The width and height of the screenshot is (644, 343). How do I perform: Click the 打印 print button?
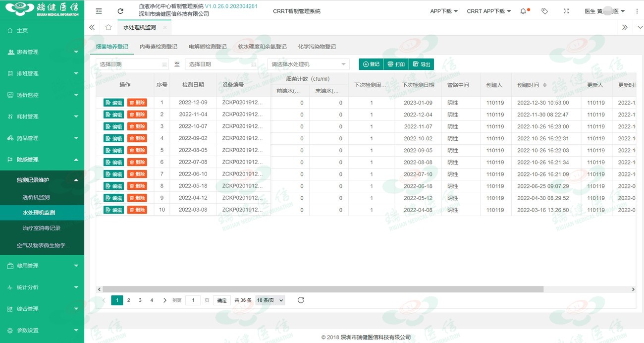pos(396,64)
